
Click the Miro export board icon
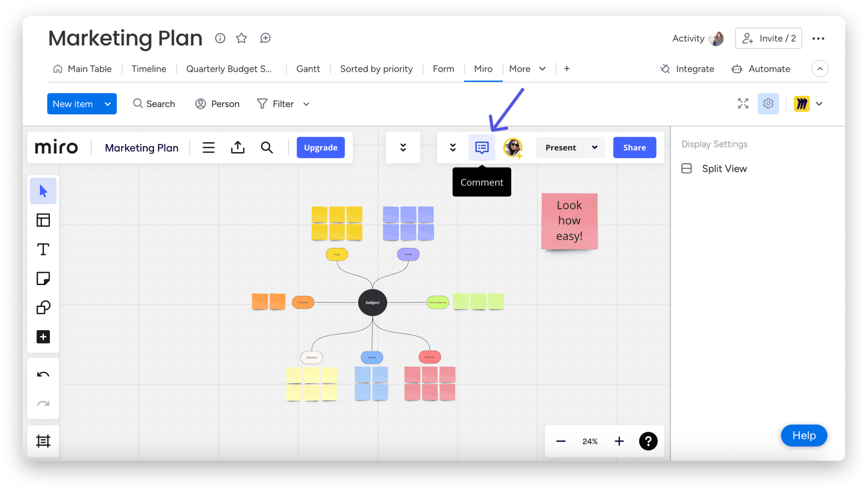click(x=237, y=148)
